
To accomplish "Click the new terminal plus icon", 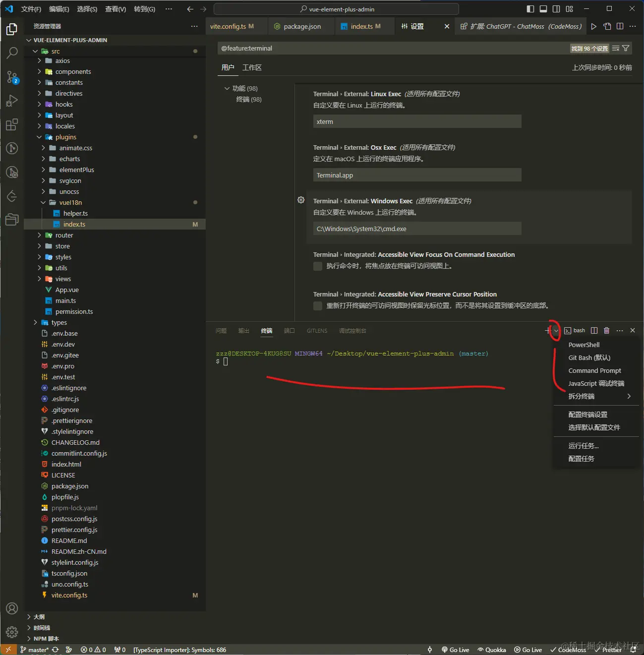I will 548,330.
